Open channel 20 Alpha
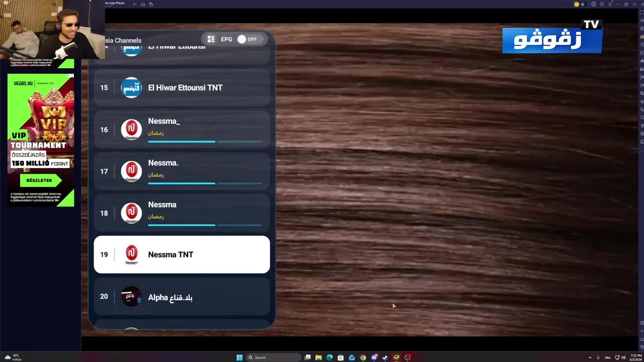The image size is (644, 362). tap(182, 297)
